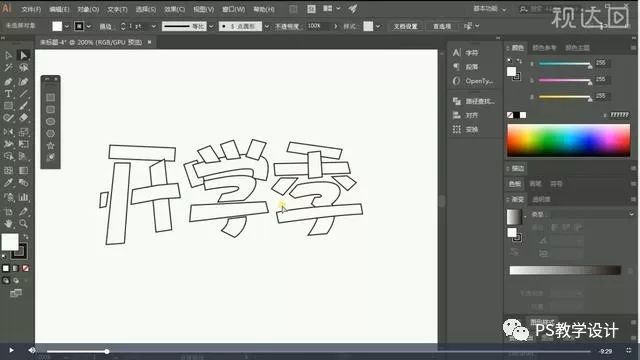Pick Ellipse in floating shape panel
Image resolution: width=640 pixels, height=360 pixels.
tap(51, 121)
